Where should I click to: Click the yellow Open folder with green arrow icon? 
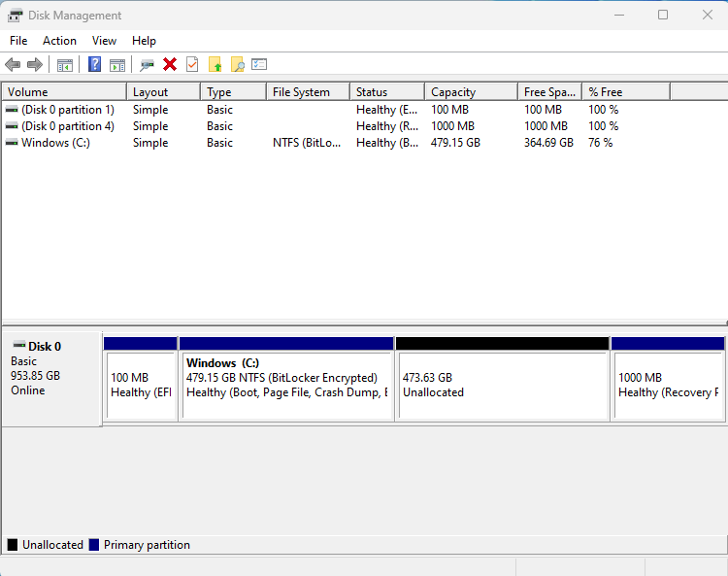pyautogui.click(x=215, y=64)
